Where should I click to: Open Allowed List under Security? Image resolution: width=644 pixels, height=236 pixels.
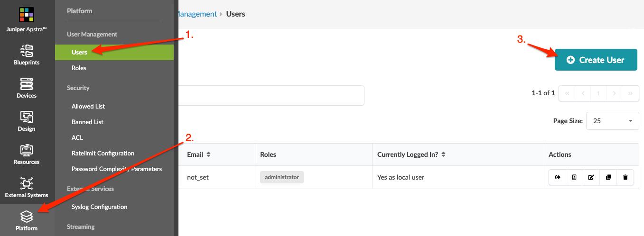click(88, 106)
